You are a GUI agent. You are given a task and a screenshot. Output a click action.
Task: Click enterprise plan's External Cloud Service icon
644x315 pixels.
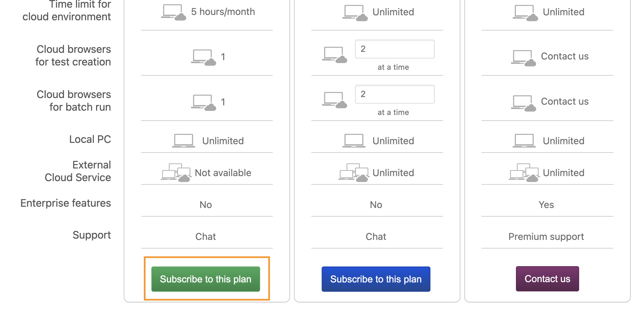(x=524, y=172)
